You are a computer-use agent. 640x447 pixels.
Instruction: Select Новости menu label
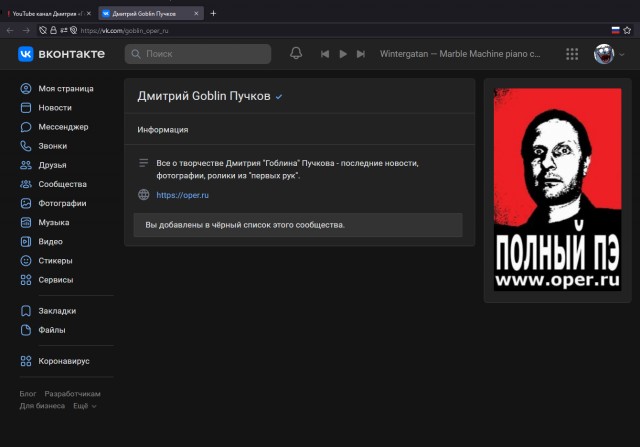[x=55, y=108]
